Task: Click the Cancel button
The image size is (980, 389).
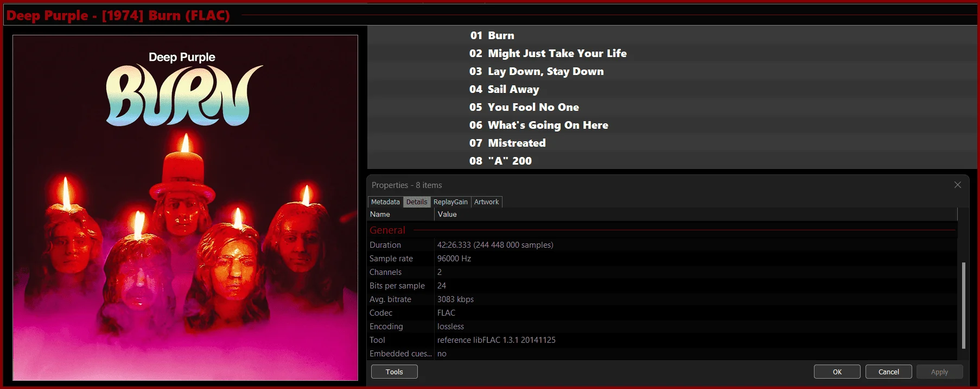Action: (x=889, y=372)
